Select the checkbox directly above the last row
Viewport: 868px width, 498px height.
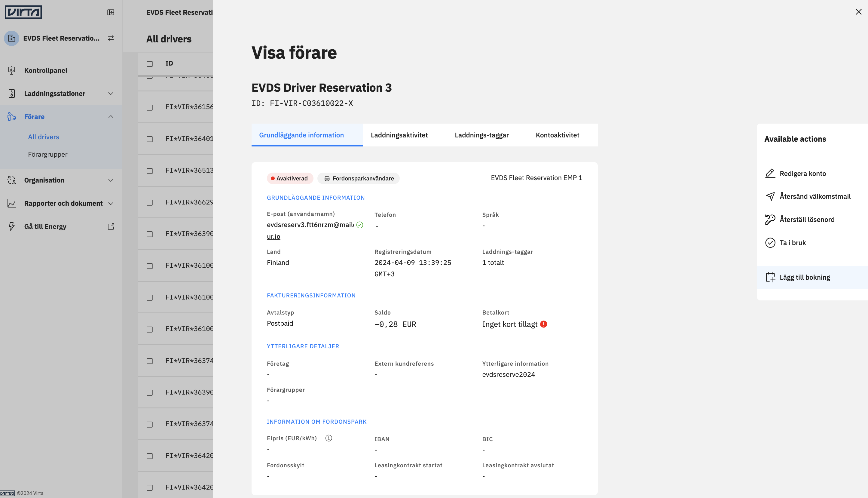coord(150,456)
